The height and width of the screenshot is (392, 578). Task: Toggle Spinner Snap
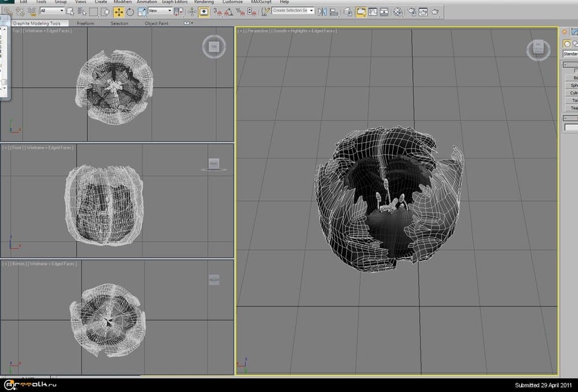click(x=252, y=12)
